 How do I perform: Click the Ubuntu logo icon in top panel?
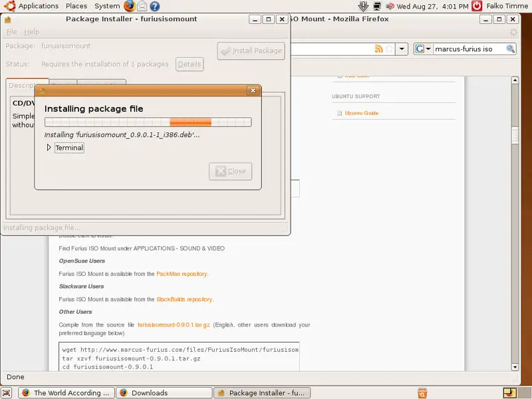10,6
